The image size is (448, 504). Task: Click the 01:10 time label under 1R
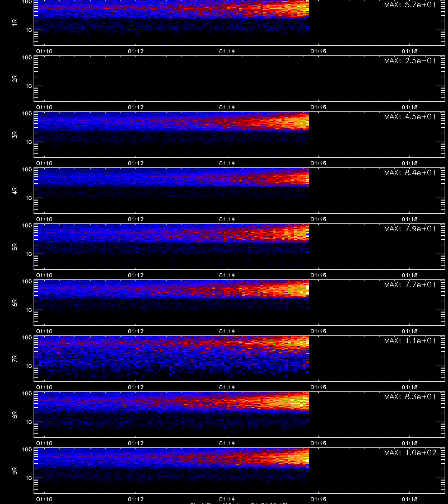pos(44,52)
